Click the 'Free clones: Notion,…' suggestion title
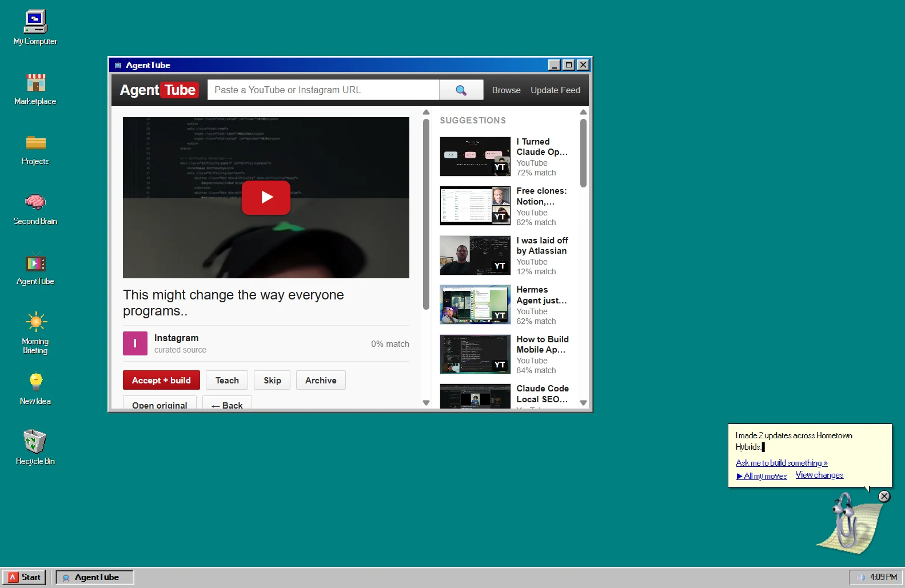Viewport: 905px width, 588px height. pos(542,196)
